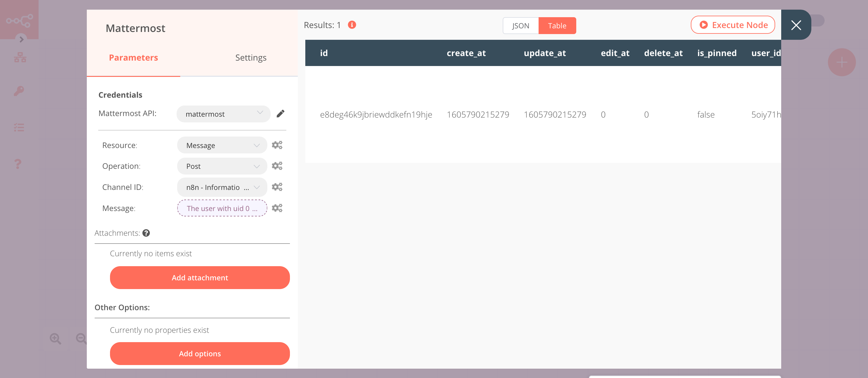Switch to the Parameters tab

(x=133, y=58)
